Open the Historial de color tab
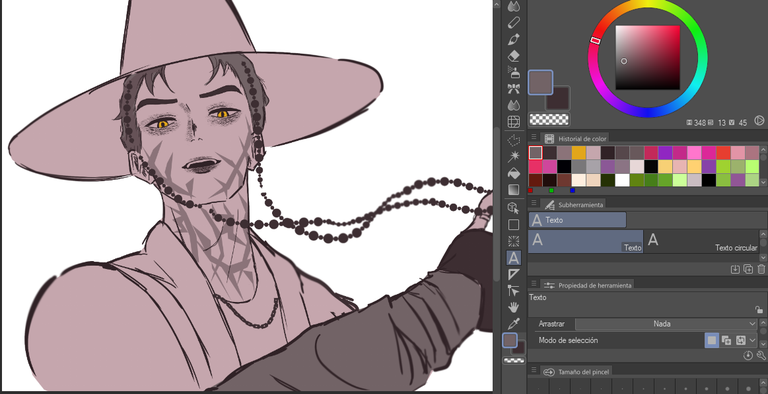Viewport: 768px width, 394px height. (x=577, y=139)
